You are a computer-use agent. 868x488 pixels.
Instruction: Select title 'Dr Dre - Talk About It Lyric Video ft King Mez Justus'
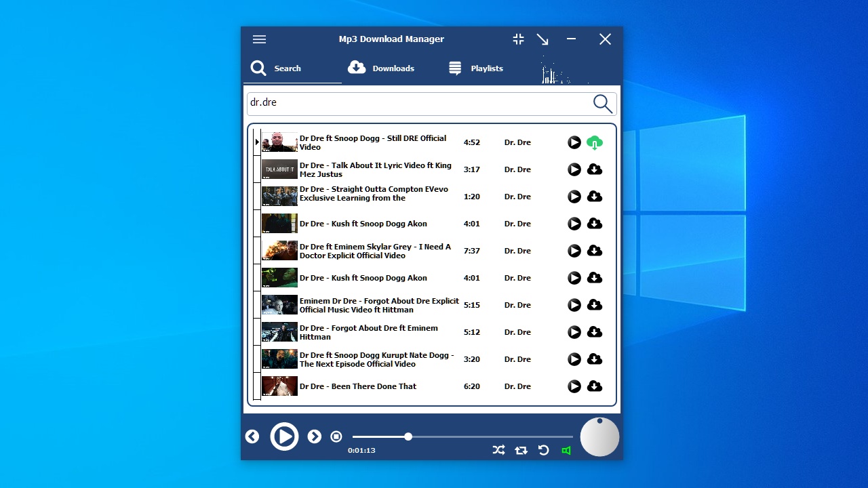375,169
